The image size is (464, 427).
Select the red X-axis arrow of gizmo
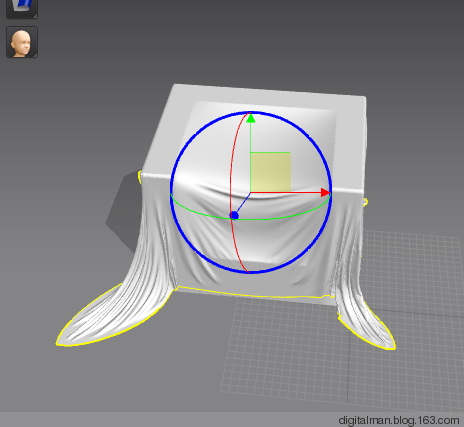(325, 192)
